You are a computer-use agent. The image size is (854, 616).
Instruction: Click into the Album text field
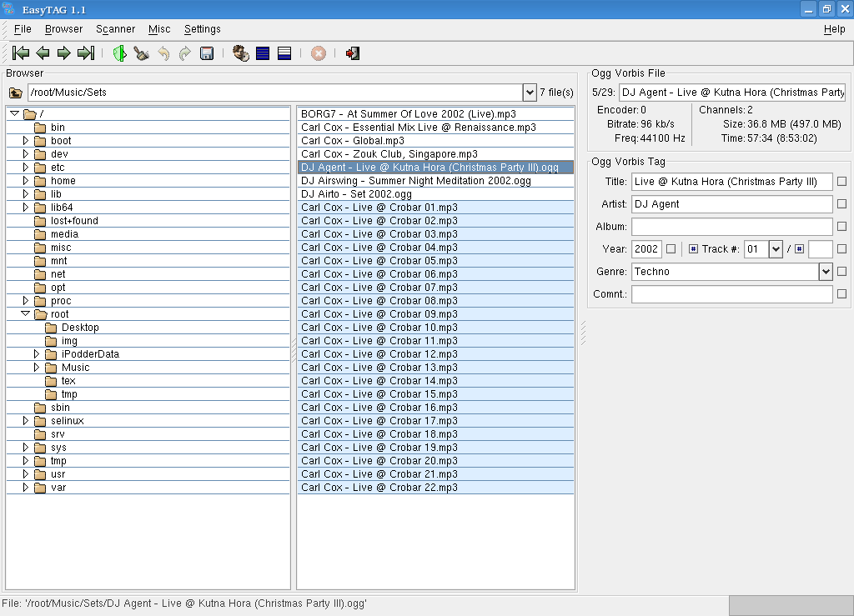[731, 227]
